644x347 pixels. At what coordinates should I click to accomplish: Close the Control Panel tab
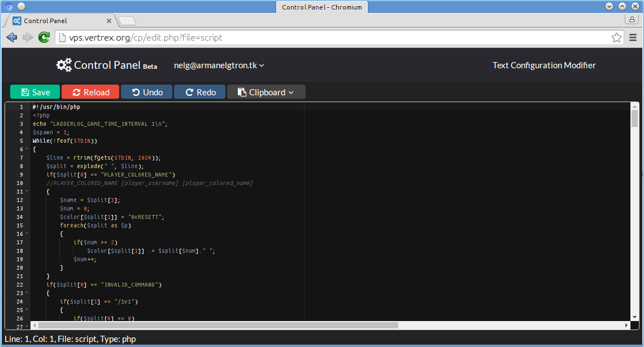pyautogui.click(x=110, y=21)
